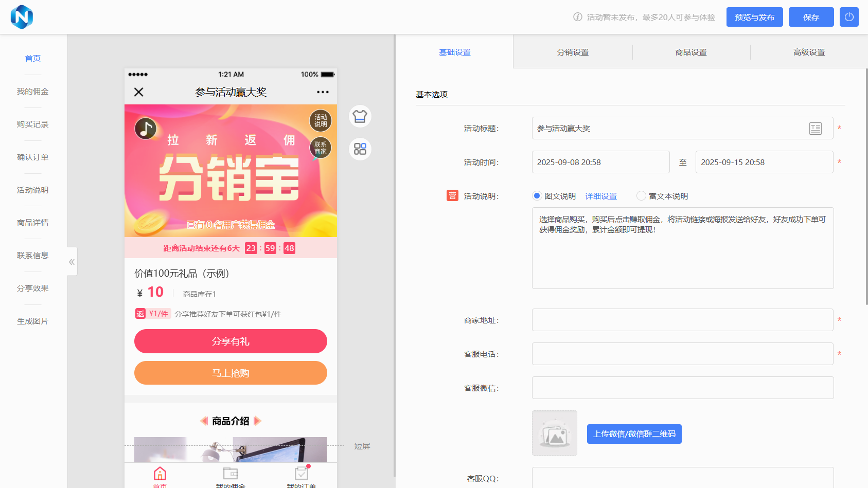The height and width of the screenshot is (488, 868).
Task: Open the activity start time picker
Action: coord(600,162)
